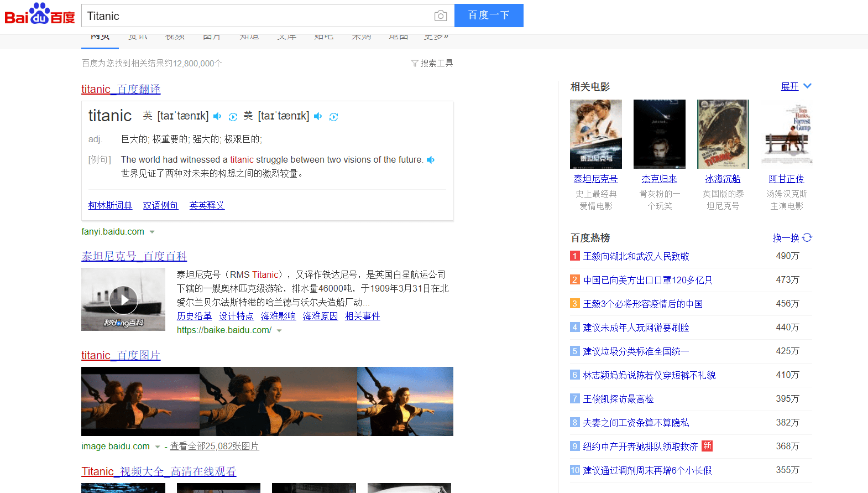Open 设计特点 sublink
The width and height of the screenshot is (868, 493).
pyautogui.click(x=237, y=316)
